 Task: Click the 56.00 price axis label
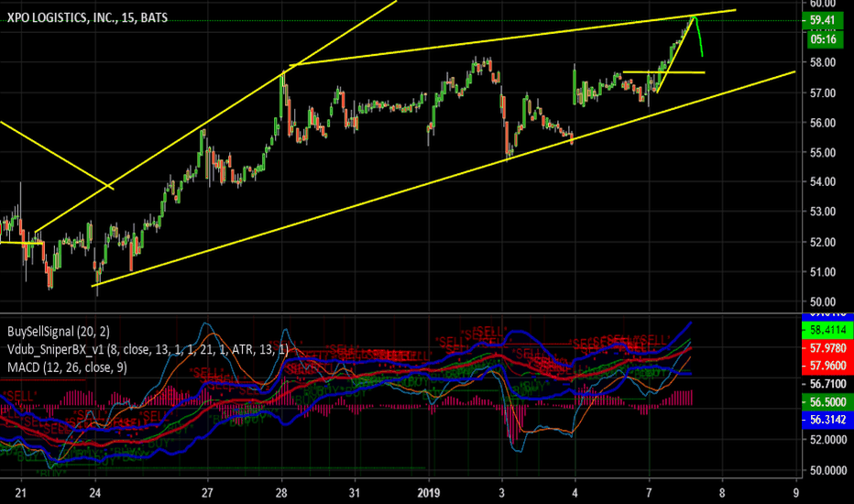tap(823, 123)
